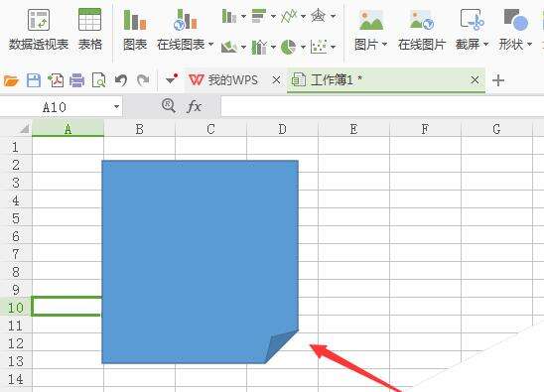Select the pie chart icon
Viewport: 544px width, 392px height.
[288, 47]
